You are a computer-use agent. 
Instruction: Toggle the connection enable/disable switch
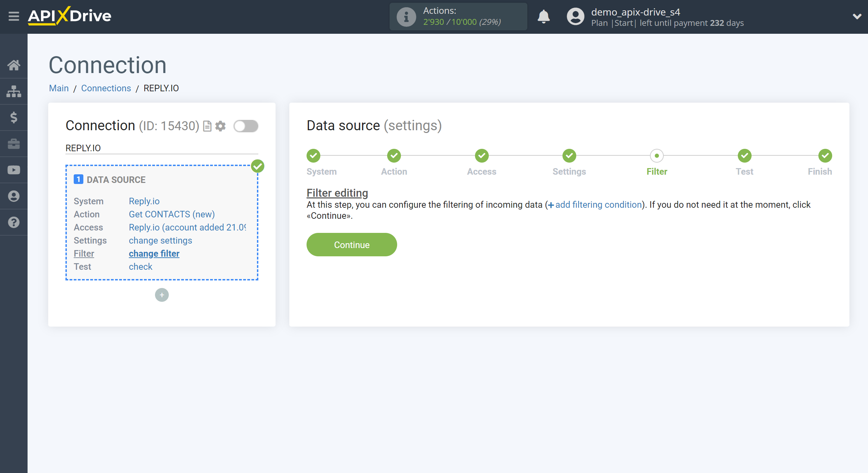point(246,126)
